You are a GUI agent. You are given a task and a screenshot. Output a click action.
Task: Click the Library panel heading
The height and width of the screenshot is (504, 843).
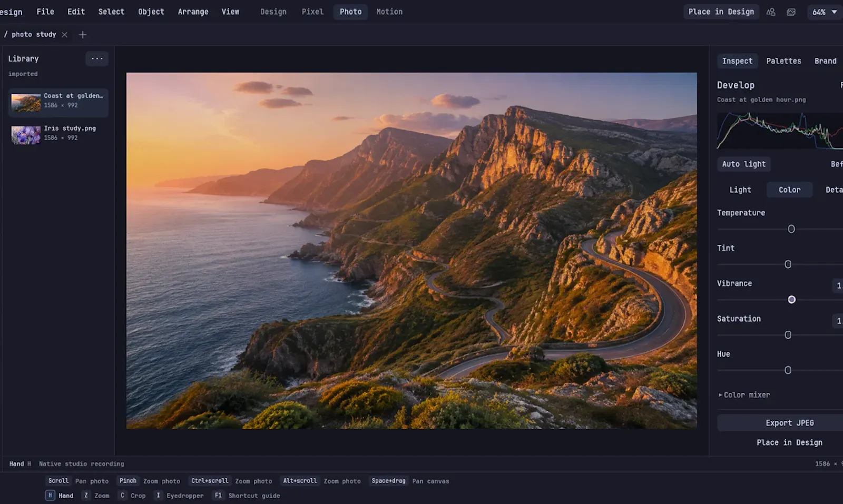click(x=23, y=59)
